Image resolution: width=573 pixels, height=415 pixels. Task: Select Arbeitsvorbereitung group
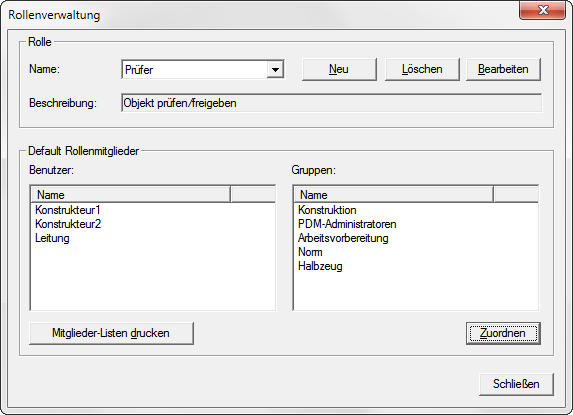[x=343, y=238]
